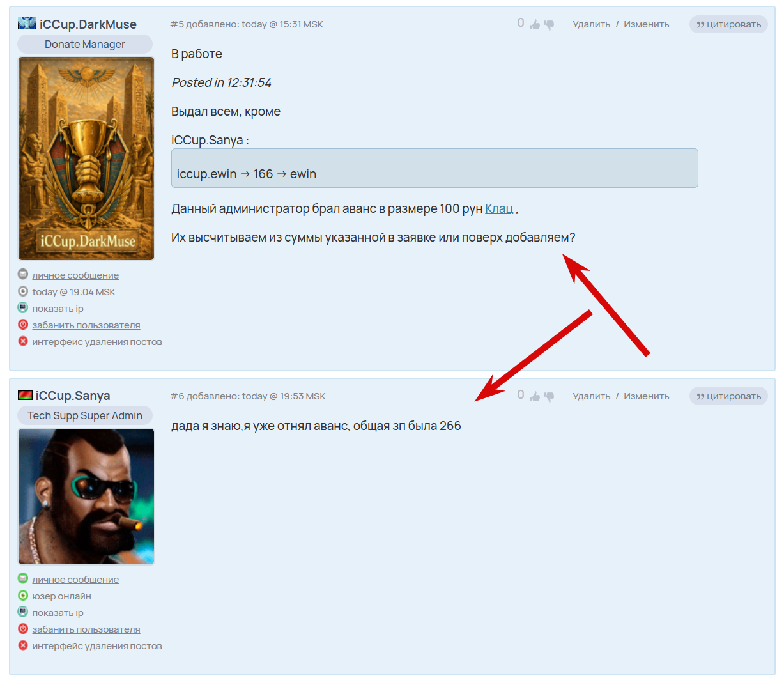Click показать ip under Sanya
This screenshot has height=694, width=784.
58,613
